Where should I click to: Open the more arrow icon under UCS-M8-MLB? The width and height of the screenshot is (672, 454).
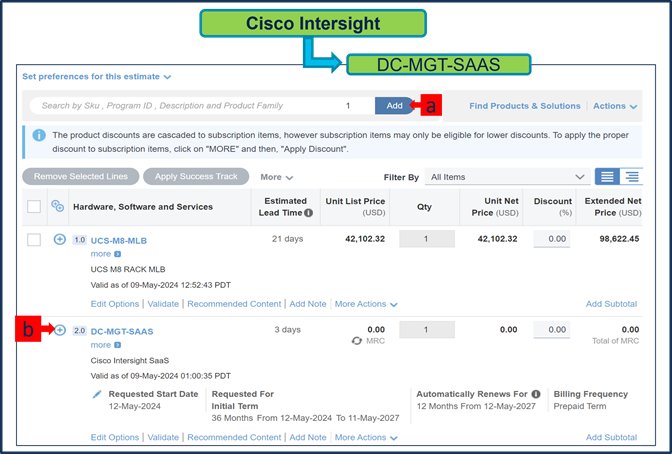pyautogui.click(x=117, y=254)
